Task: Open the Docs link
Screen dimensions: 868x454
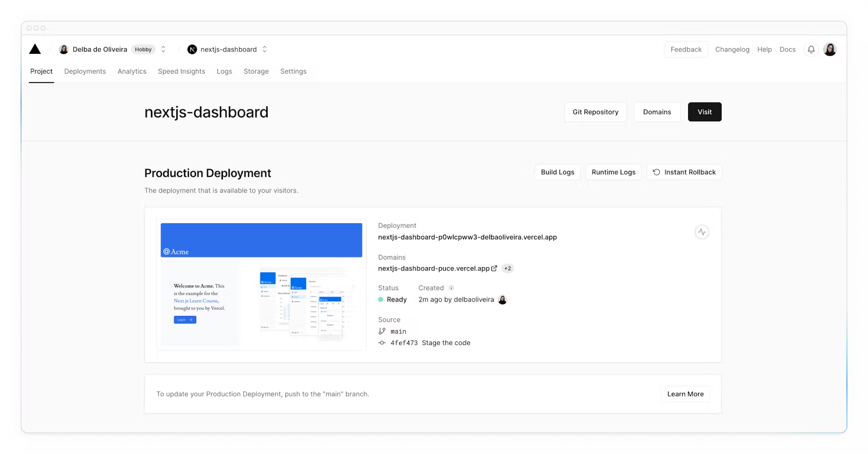Action: click(788, 49)
